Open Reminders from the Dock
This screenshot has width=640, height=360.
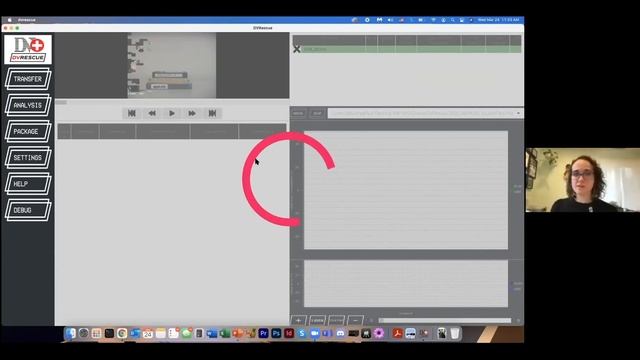click(x=173, y=333)
